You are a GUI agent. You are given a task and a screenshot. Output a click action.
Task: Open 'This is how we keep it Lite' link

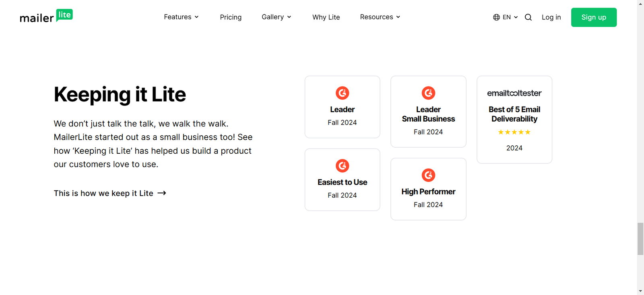pos(110,193)
